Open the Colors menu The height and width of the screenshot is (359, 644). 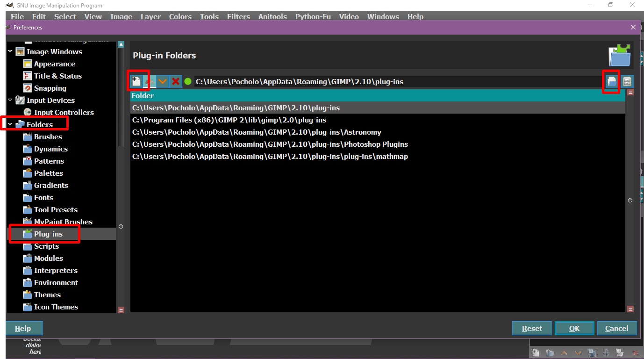pos(180,16)
